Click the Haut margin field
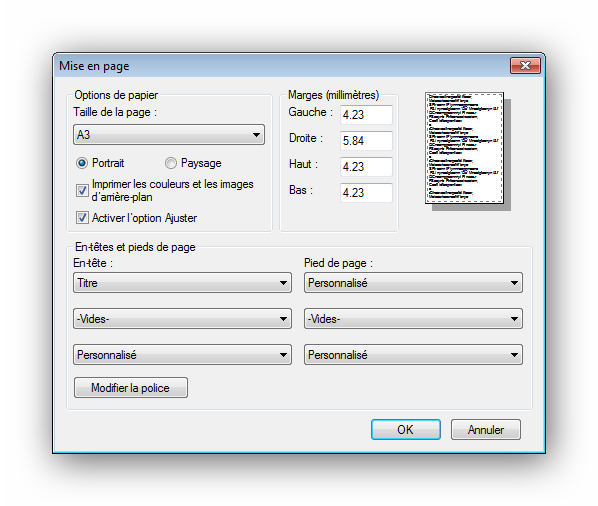The image size is (598, 506). (366, 167)
